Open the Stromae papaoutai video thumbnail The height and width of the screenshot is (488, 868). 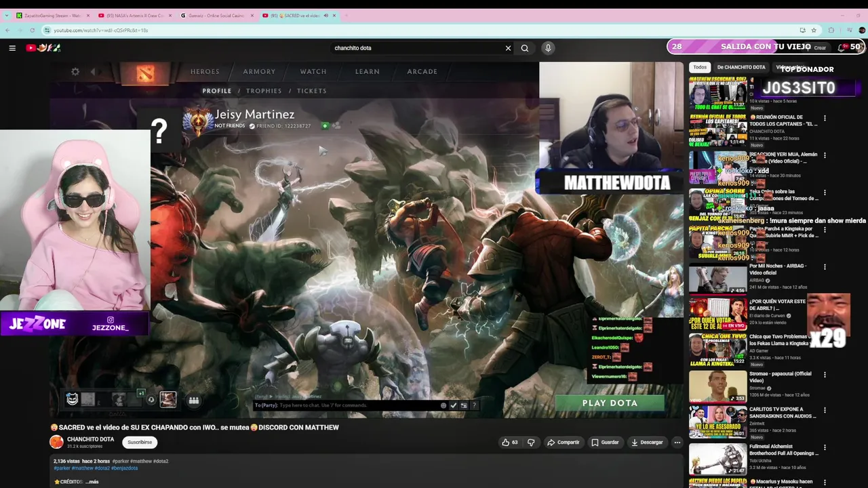(x=717, y=386)
